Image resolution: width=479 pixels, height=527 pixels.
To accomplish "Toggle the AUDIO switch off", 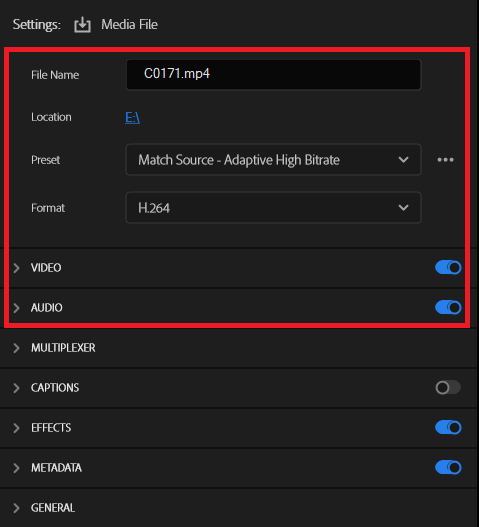I will coord(448,307).
